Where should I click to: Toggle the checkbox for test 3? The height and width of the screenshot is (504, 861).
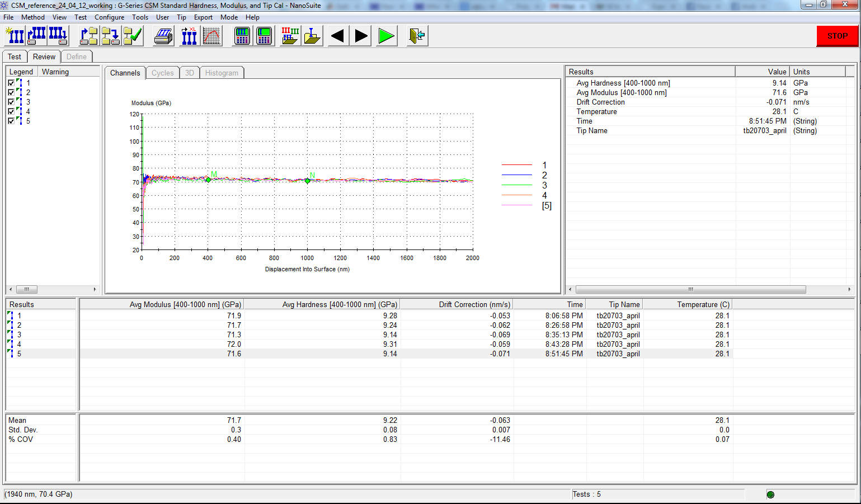tap(11, 102)
